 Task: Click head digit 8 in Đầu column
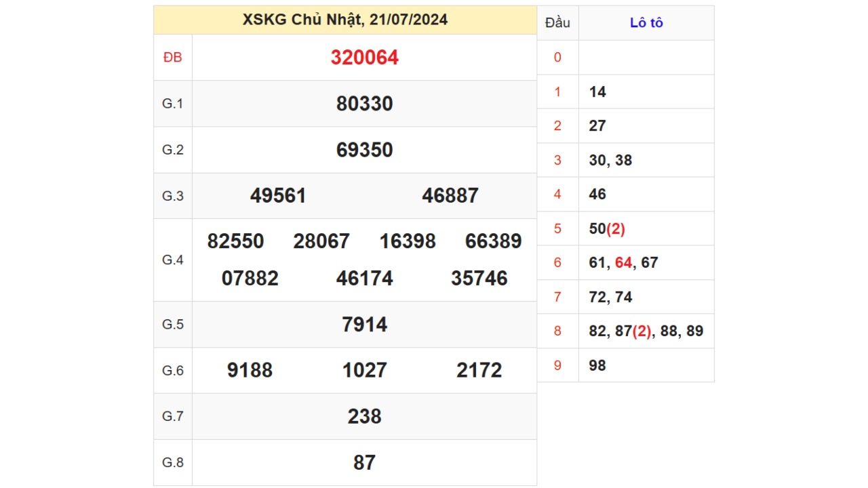pos(557,331)
